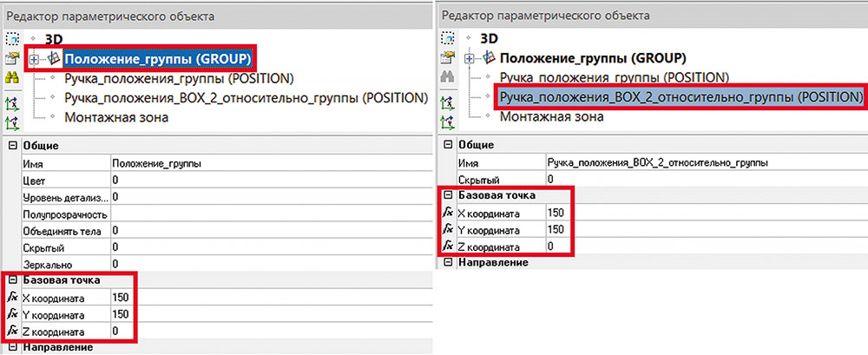Image resolution: width=868 pixels, height=355 pixels.
Task: Edit Зеркально value in left editor
Action: [x=270, y=264]
